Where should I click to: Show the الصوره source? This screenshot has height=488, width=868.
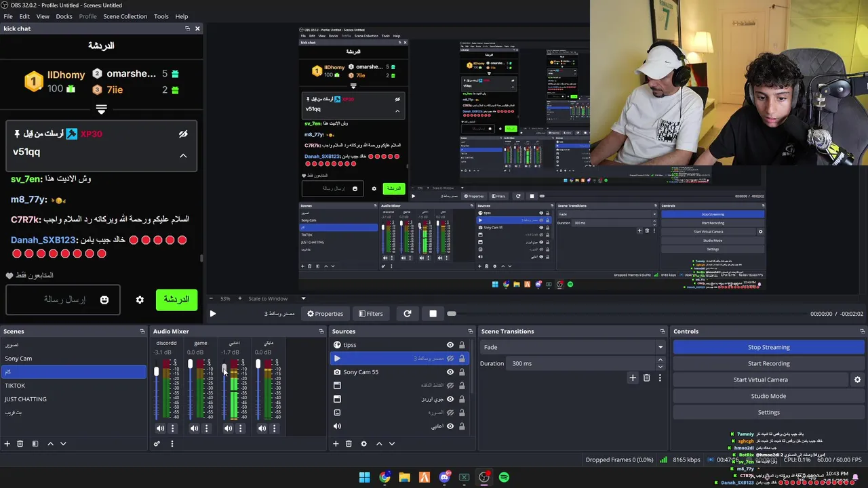450,413
